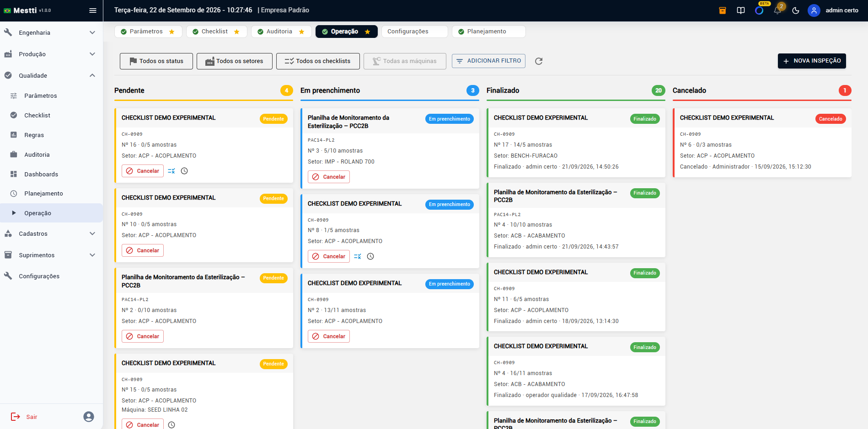Open Configurações in the sidebar

tap(51, 276)
